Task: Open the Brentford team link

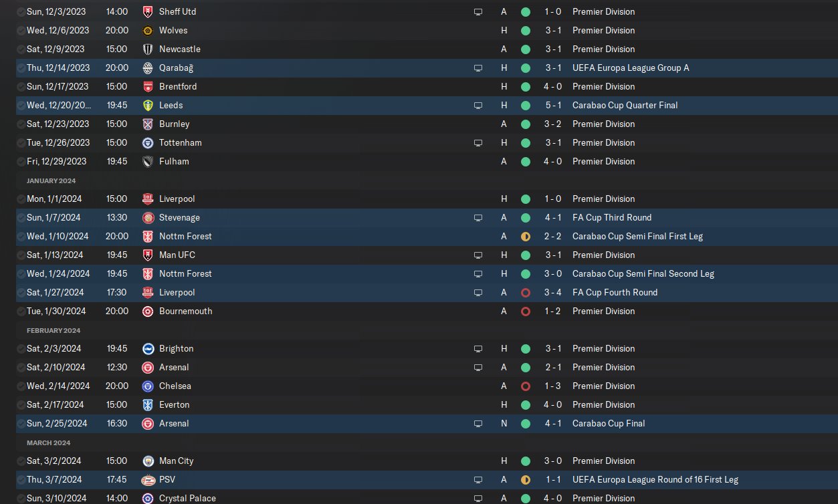Action: tap(178, 86)
